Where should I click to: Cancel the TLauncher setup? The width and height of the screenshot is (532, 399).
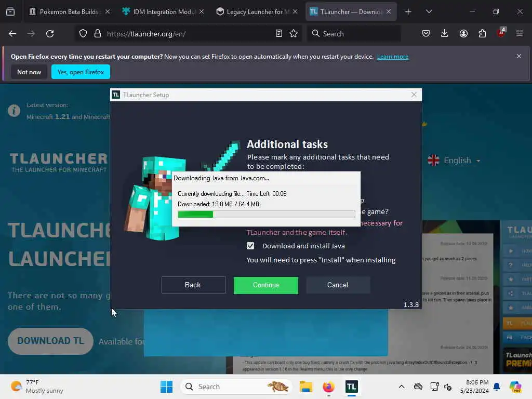(338, 285)
